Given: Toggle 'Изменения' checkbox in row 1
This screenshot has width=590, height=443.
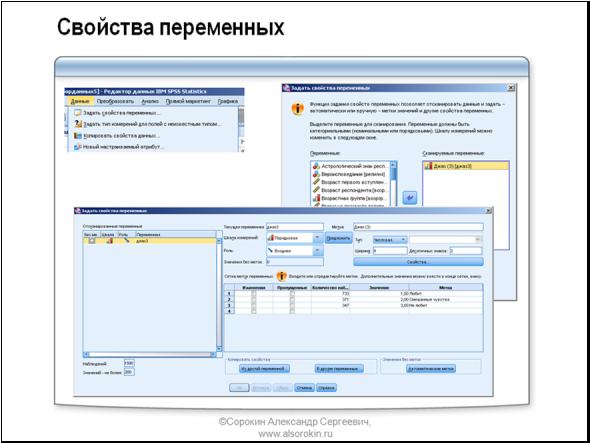Looking at the screenshot, I should [x=254, y=294].
